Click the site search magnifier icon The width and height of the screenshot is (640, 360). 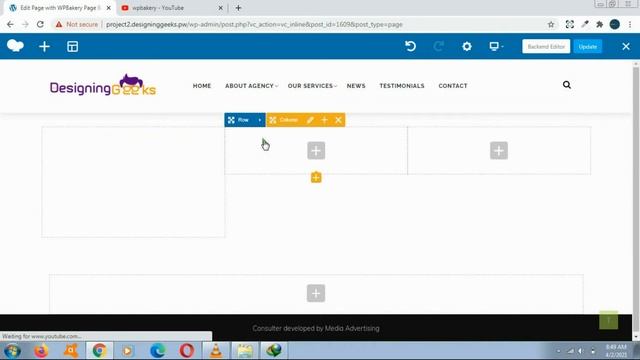pyautogui.click(x=567, y=85)
